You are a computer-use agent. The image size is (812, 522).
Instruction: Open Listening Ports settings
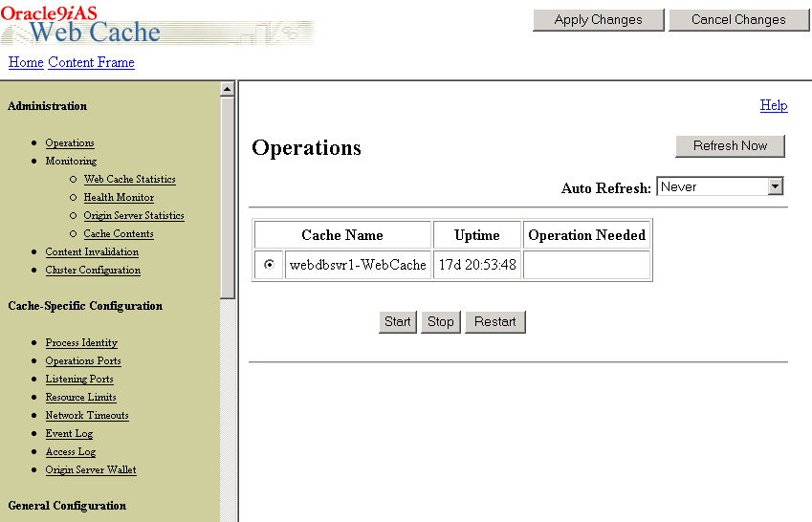point(79,379)
